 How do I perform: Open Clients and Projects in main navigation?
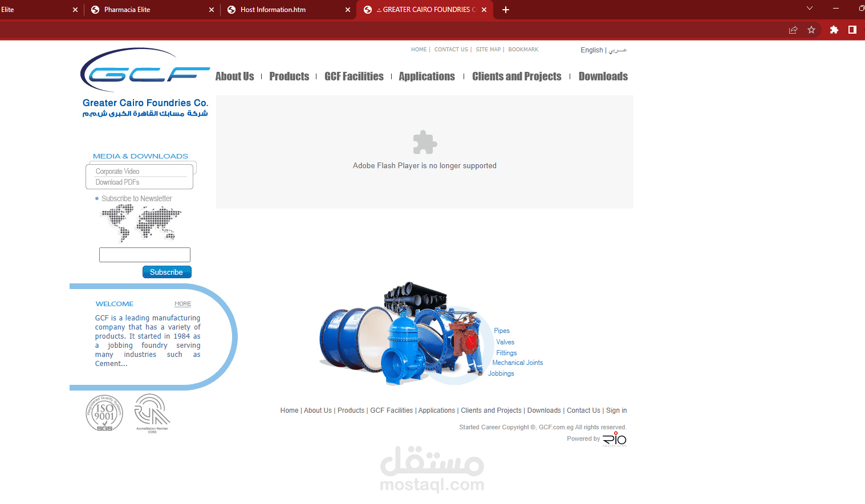tap(517, 76)
